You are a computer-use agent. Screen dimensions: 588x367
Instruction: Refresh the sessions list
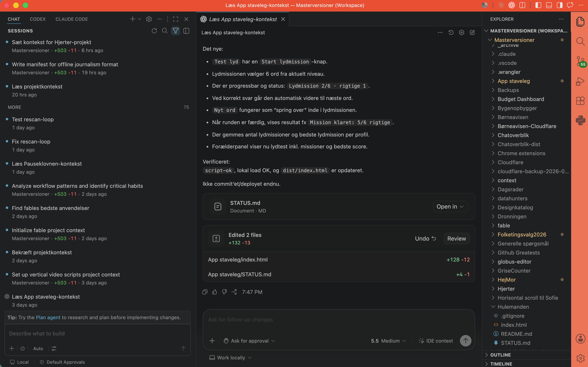point(154,31)
